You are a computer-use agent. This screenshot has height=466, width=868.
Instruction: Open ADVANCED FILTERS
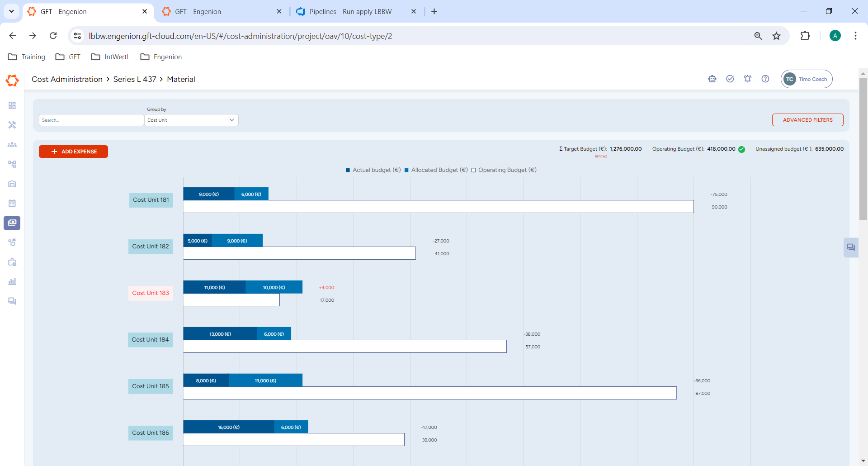pyautogui.click(x=807, y=120)
